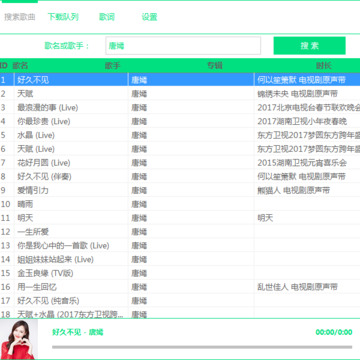
Task: Click album cell 明天 in row 11
Action: click(265, 218)
